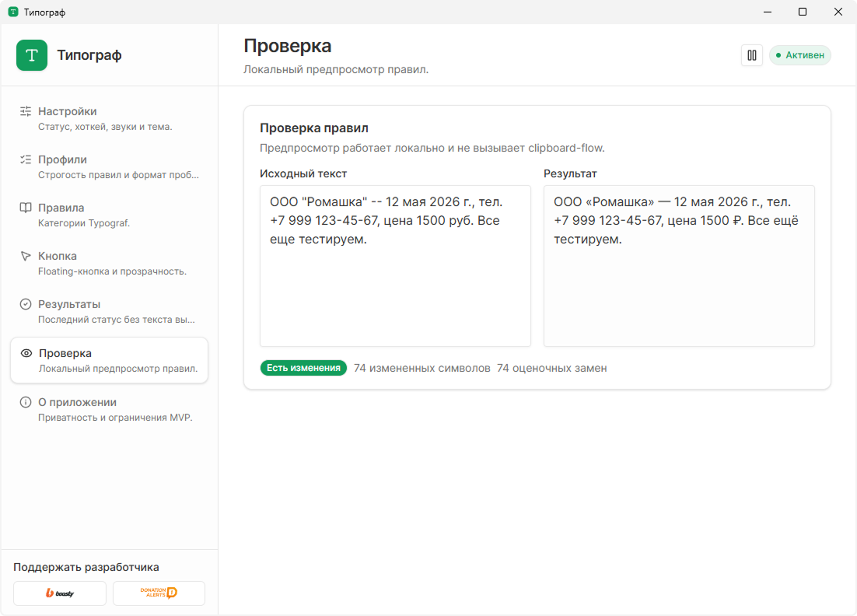
Task: Click the 'Локальный предпросмотр правил.' header subtitle
Action: click(336, 70)
